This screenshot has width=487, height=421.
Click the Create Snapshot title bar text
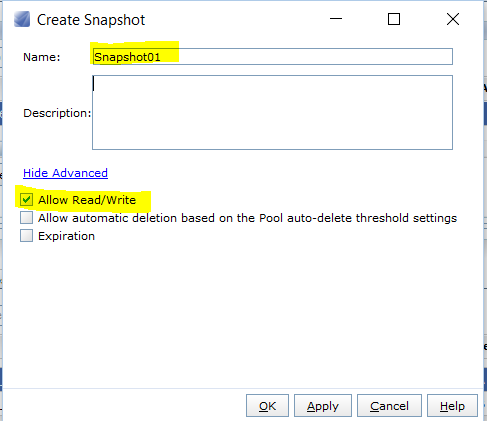pos(91,20)
